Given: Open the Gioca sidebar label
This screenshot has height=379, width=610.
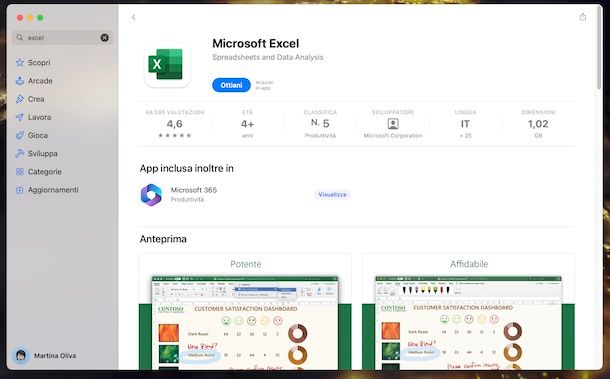Looking at the screenshot, I should coord(38,135).
